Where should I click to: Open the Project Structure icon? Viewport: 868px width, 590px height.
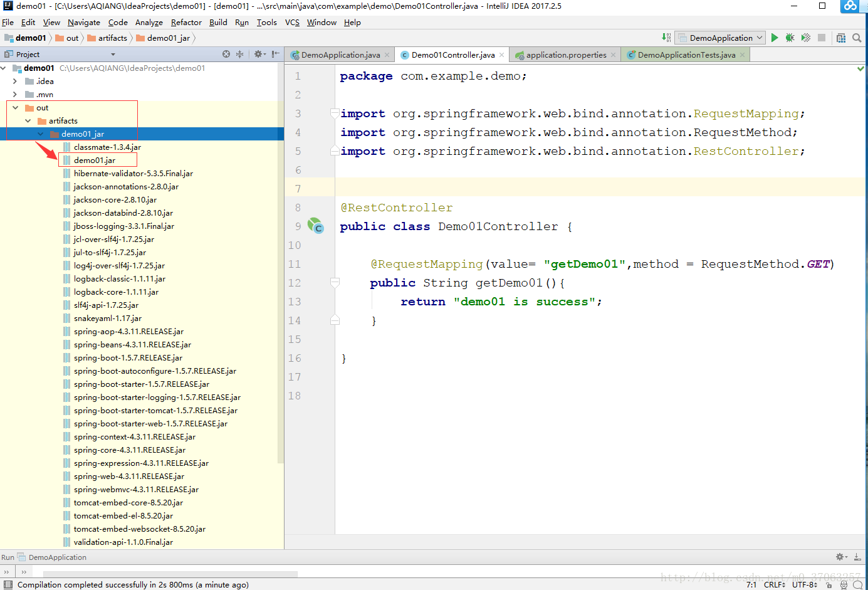tap(841, 38)
